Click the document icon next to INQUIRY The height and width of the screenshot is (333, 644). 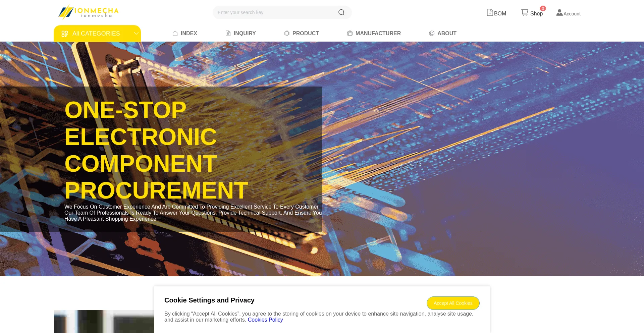228,34
